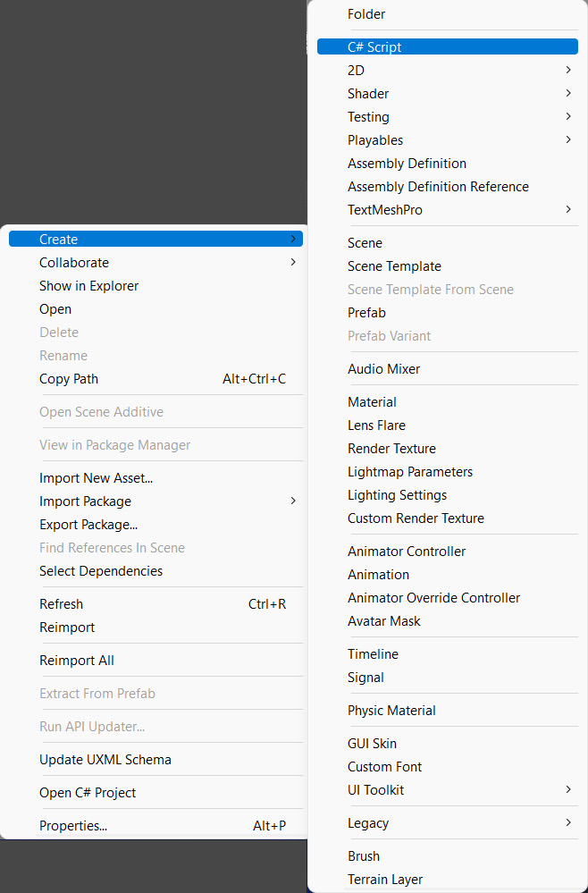Screen dimensions: 588x893
Task: Create a GUI Skin
Action: (x=448, y=743)
